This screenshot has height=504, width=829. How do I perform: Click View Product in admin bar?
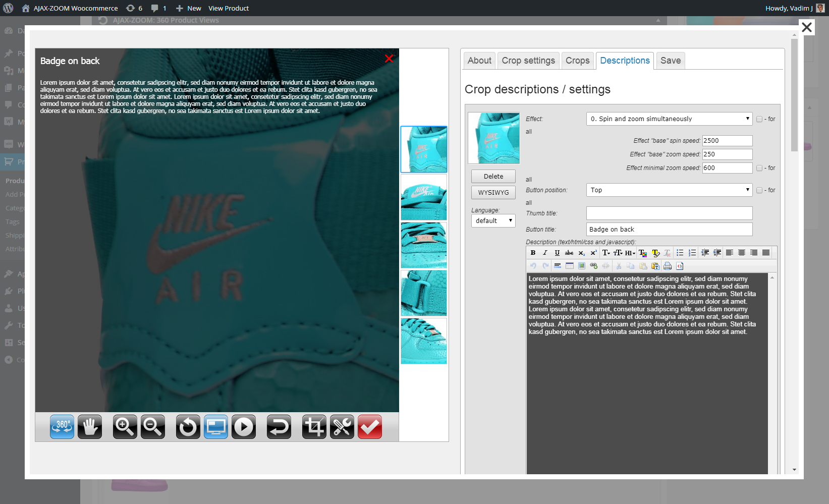point(229,8)
